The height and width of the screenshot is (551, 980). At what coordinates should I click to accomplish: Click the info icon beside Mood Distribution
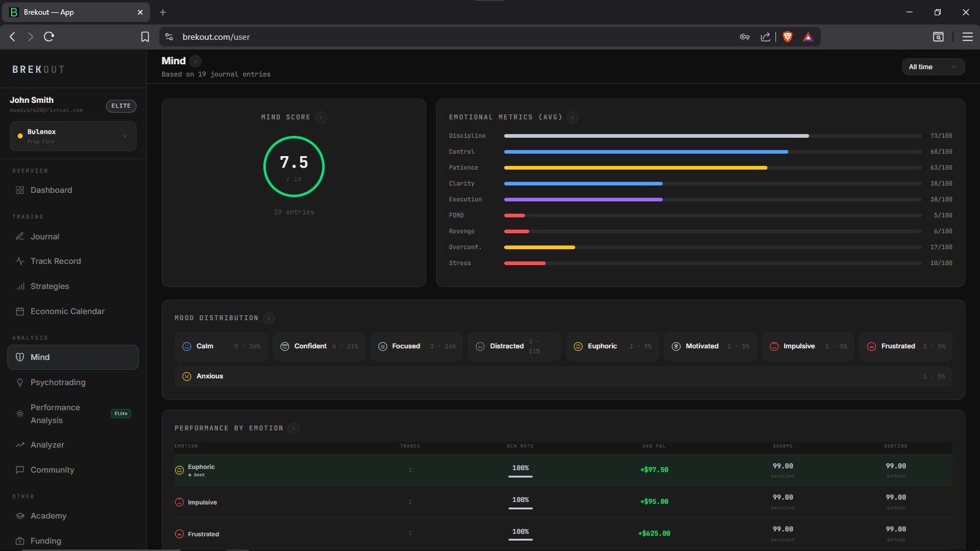(x=269, y=318)
